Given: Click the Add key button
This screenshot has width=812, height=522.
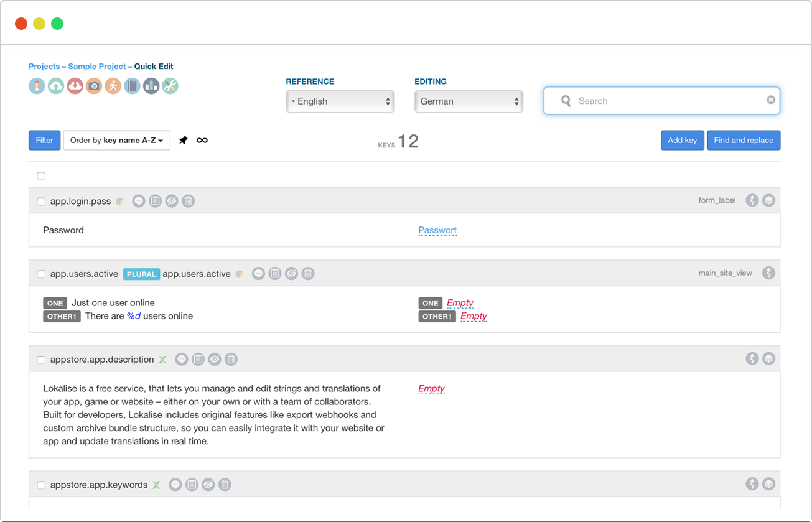Looking at the screenshot, I should (x=683, y=141).
